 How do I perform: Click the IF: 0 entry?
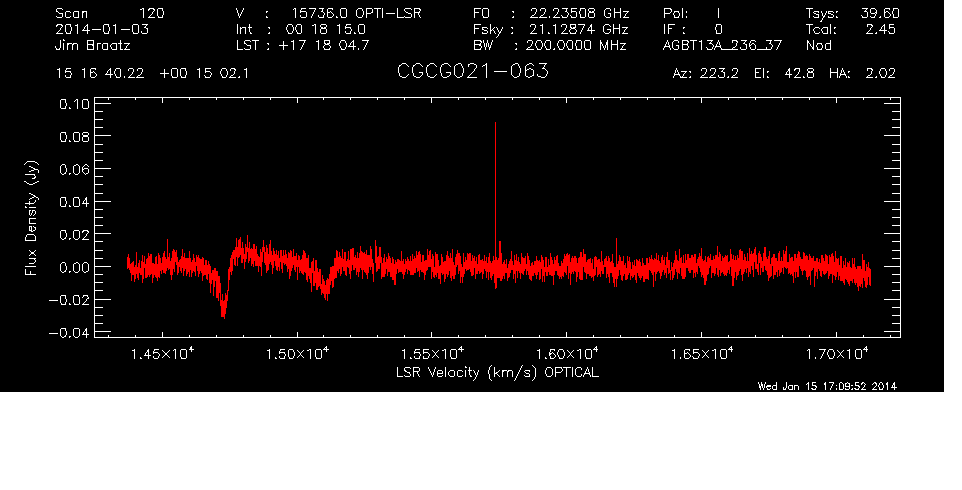click(693, 29)
